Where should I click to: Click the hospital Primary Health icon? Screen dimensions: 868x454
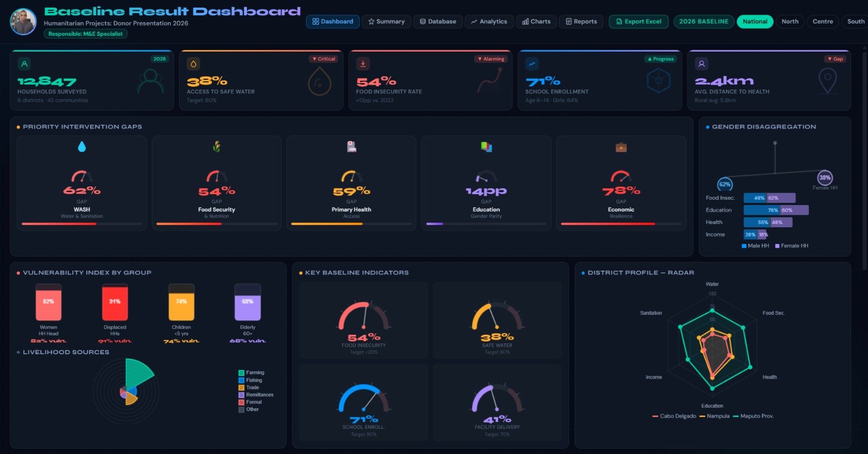(352, 146)
